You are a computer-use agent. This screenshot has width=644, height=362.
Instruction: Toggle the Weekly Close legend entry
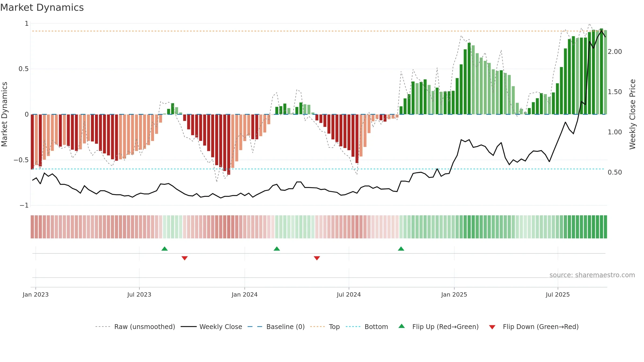click(211, 327)
